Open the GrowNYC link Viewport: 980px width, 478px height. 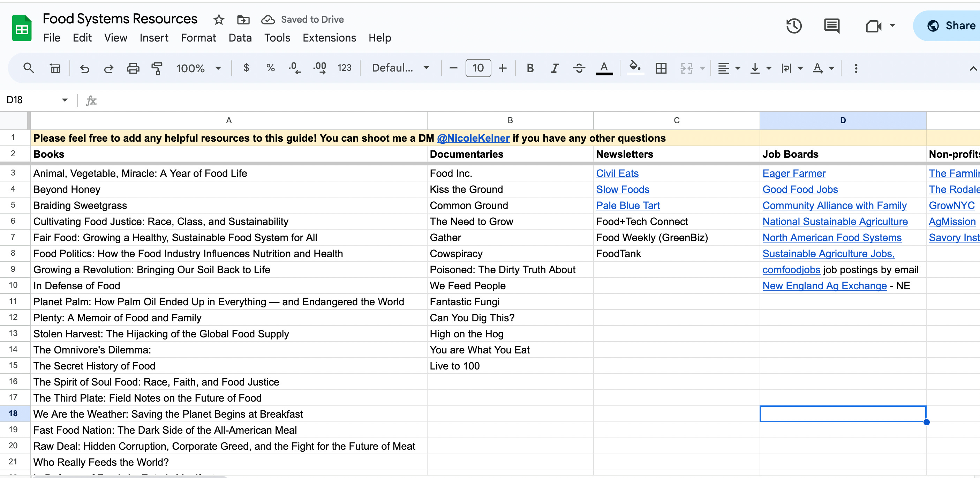pos(951,206)
